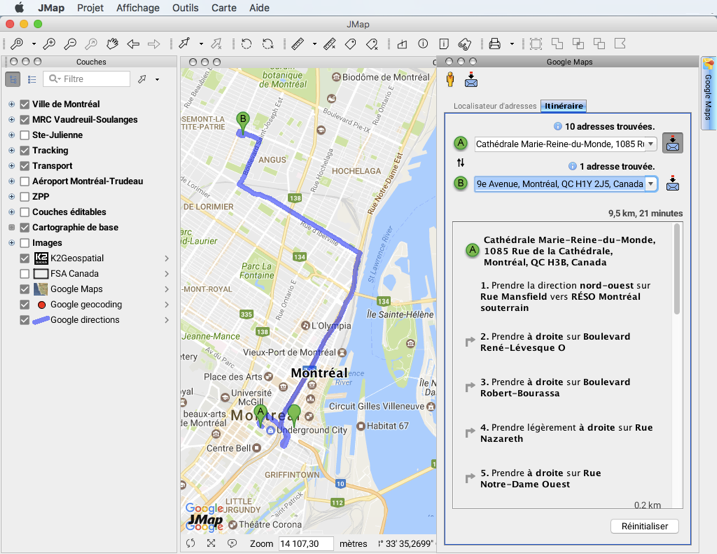Click marker B on the map
The width and height of the screenshot is (717, 554).
coord(243,123)
